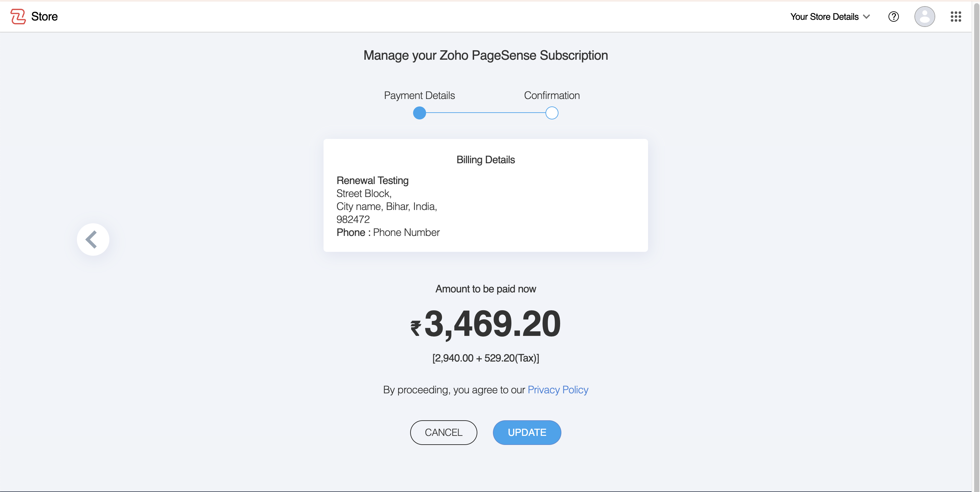
Task: Select the Confirmation step label
Action: pyautogui.click(x=552, y=95)
